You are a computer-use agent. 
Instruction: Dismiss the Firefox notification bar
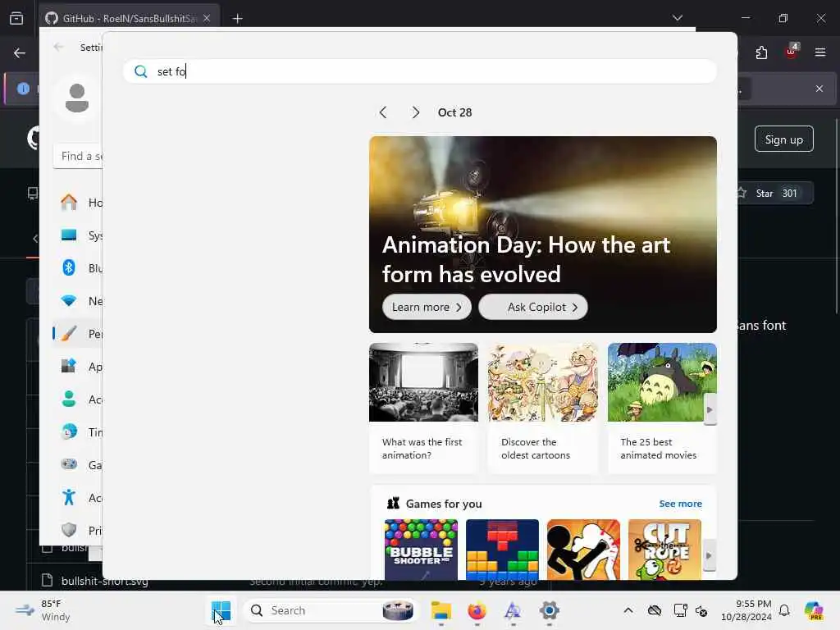(x=819, y=89)
